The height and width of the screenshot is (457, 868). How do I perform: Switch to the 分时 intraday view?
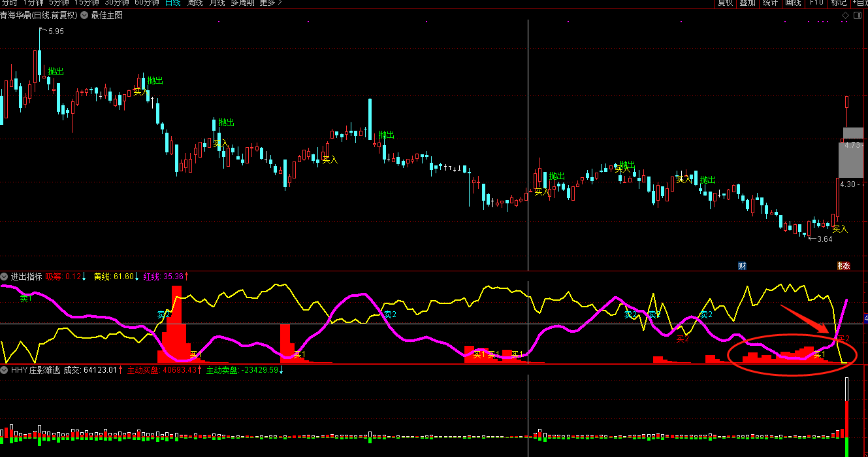[9, 3]
